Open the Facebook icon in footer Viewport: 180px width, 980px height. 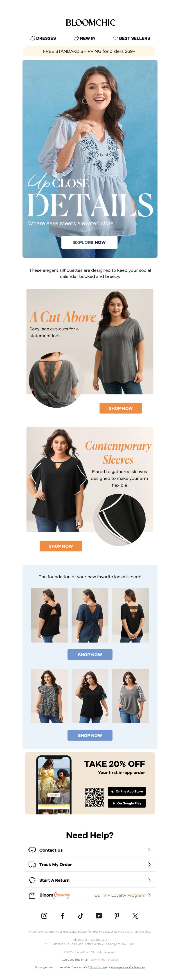click(63, 915)
